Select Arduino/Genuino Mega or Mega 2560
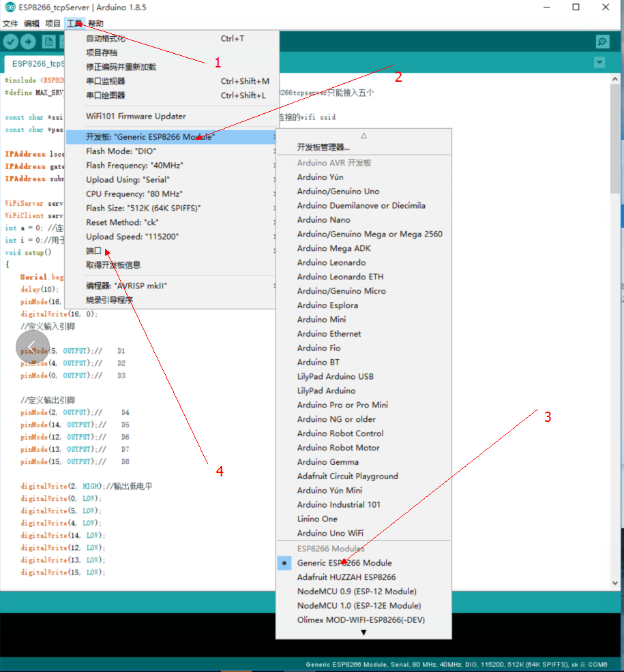Image resolution: width=624 pixels, height=672 pixels. coord(363,234)
